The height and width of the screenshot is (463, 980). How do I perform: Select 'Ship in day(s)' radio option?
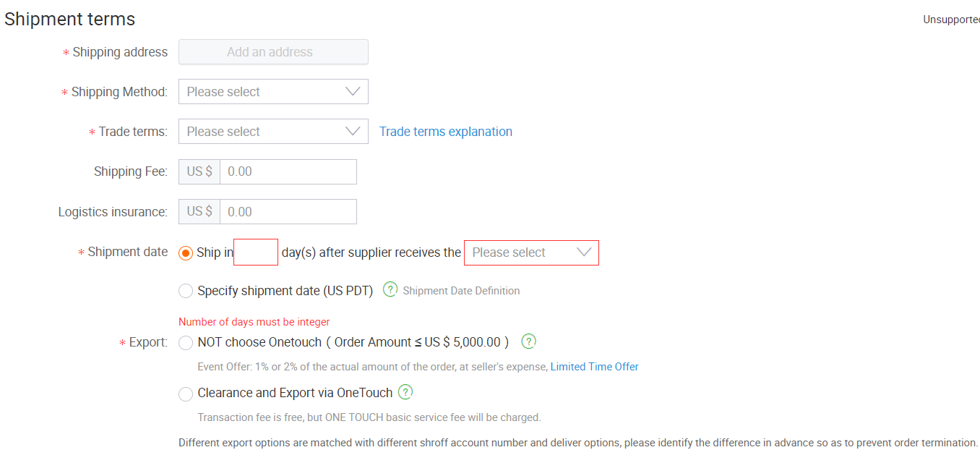click(186, 252)
